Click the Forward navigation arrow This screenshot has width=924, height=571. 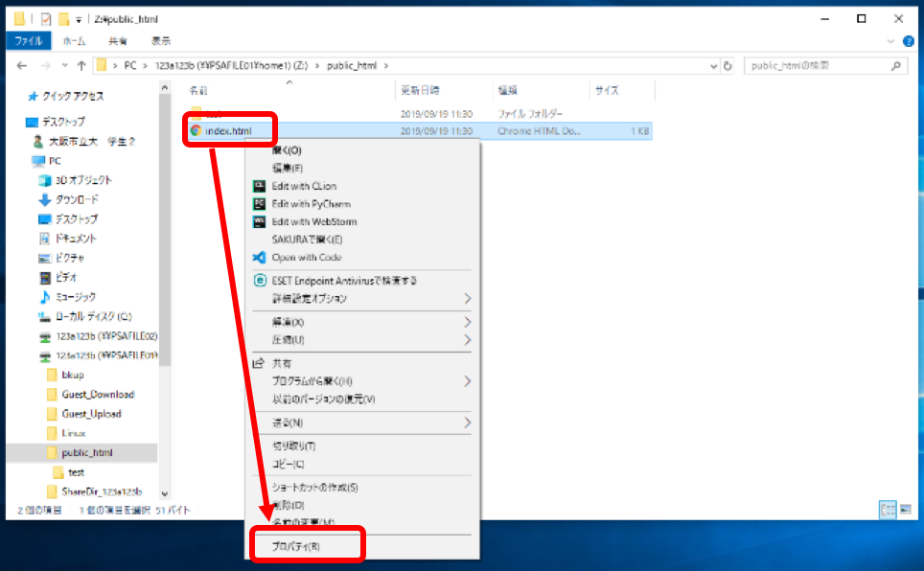pyautogui.click(x=45, y=65)
